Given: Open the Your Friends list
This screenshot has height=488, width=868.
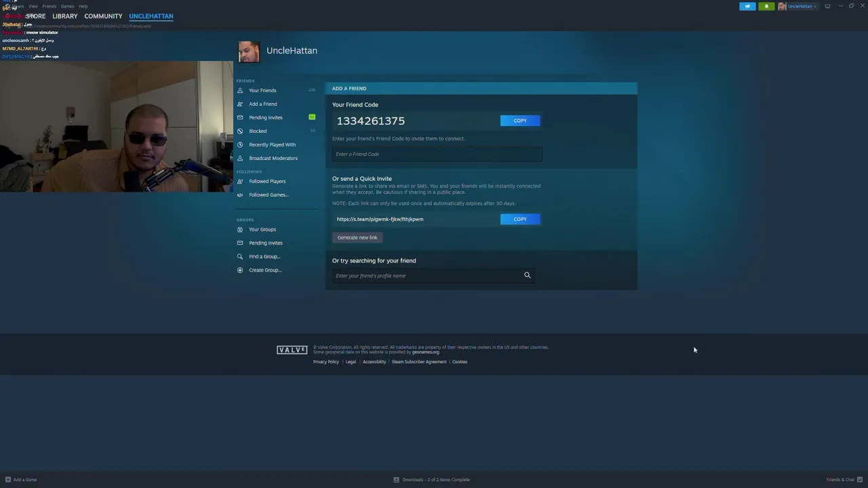Looking at the screenshot, I should [262, 90].
